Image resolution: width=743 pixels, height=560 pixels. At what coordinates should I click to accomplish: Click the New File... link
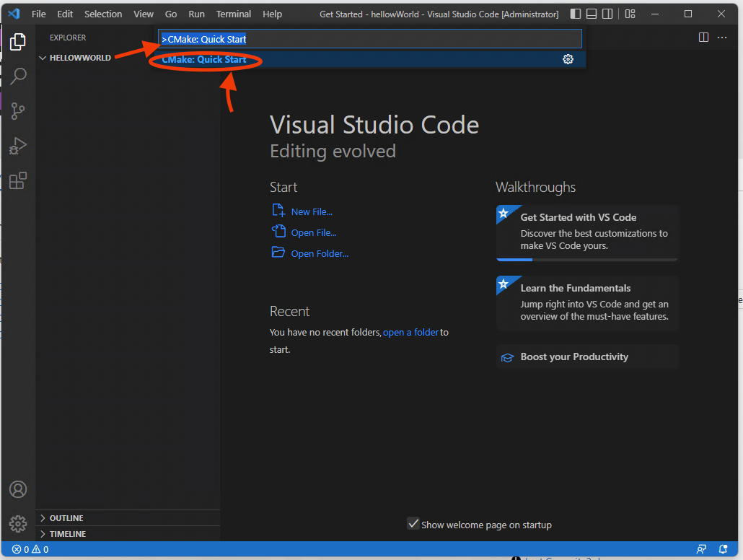(x=310, y=211)
